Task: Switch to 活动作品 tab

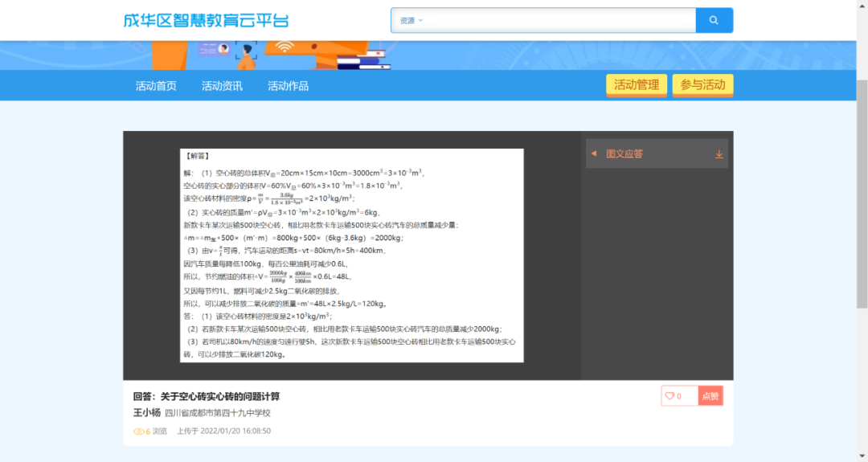Action: point(288,86)
